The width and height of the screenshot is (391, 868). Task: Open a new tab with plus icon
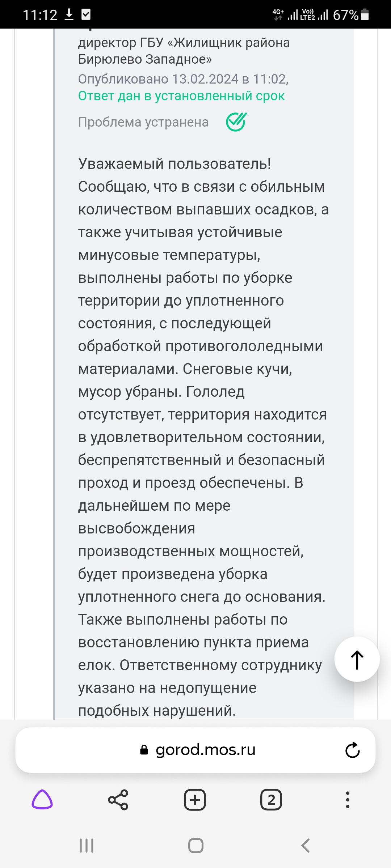(195, 800)
